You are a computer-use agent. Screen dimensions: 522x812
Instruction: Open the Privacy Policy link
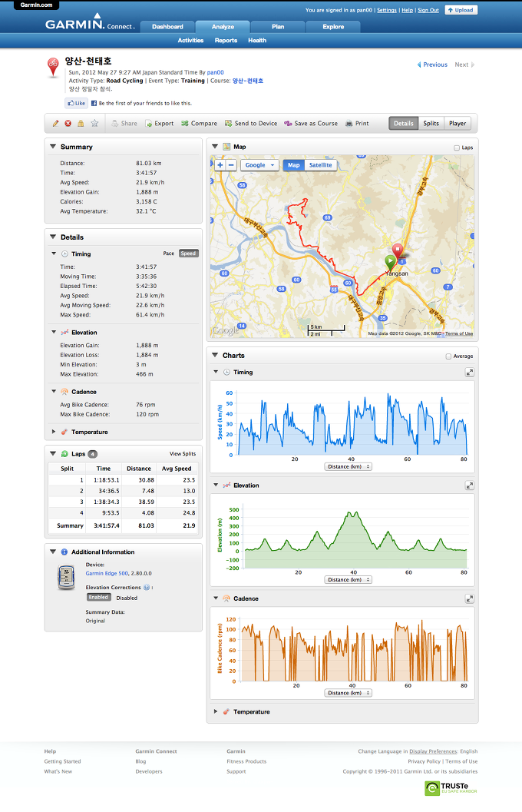pos(425,761)
